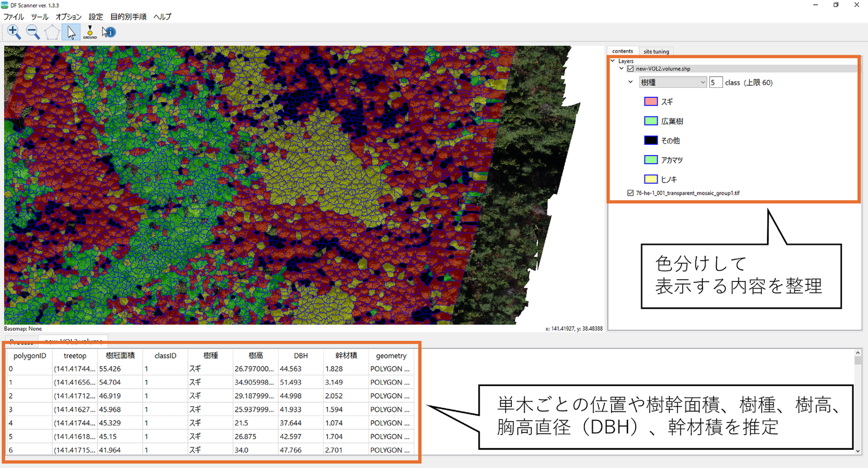Click the 樹高 column header
868x468 pixels.
(x=255, y=355)
